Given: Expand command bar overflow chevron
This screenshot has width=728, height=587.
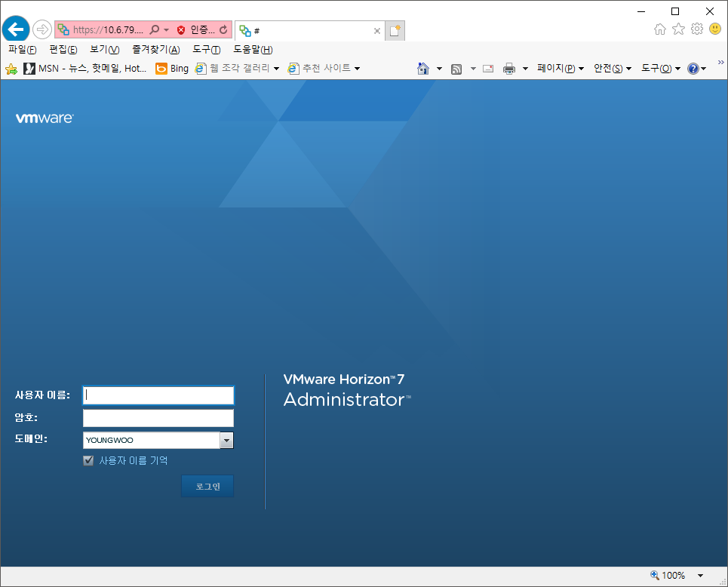Looking at the screenshot, I should pyautogui.click(x=720, y=62).
